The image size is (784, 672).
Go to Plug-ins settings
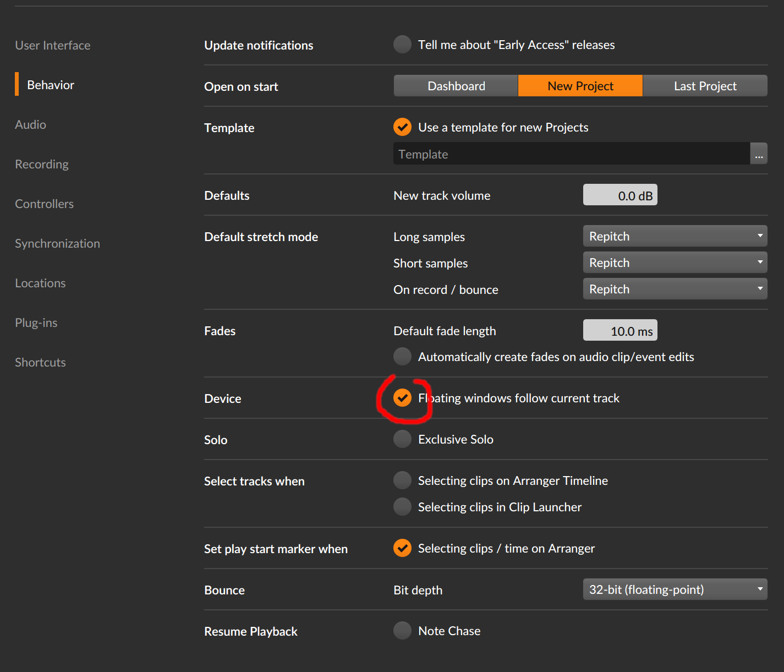(x=36, y=323)
